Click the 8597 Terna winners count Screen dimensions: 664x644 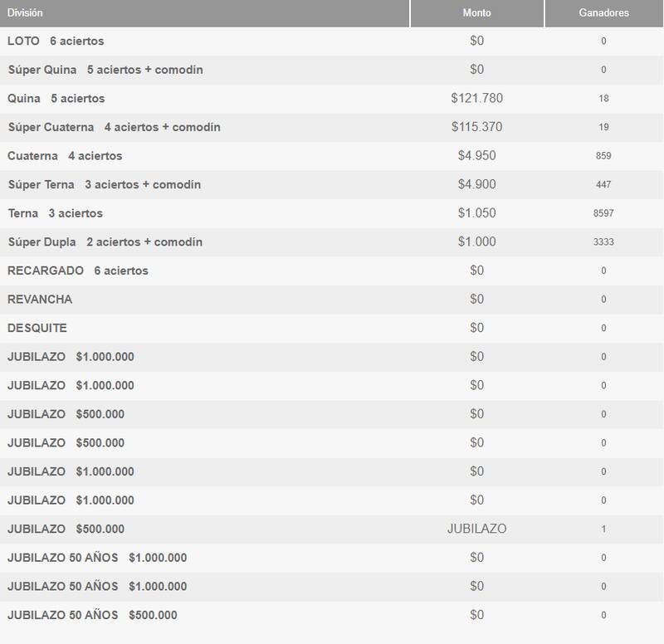click(x=603, y=213)
